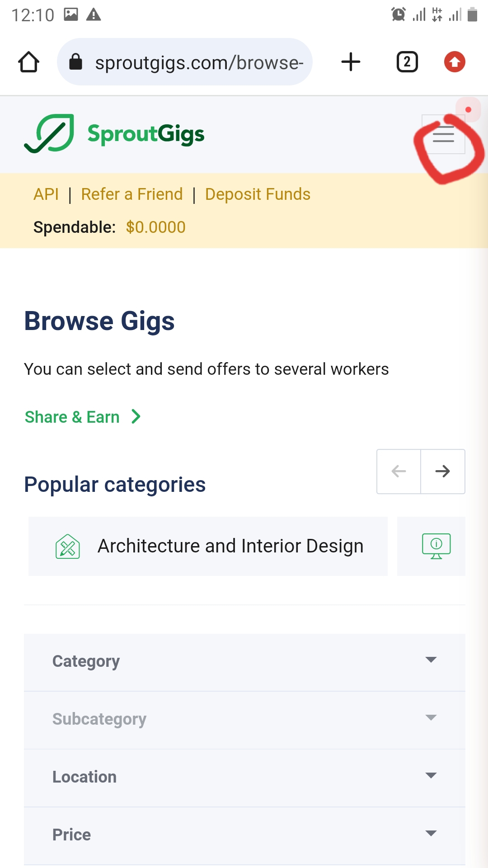
Task: Open the API link
Action: tap(46, 194)
